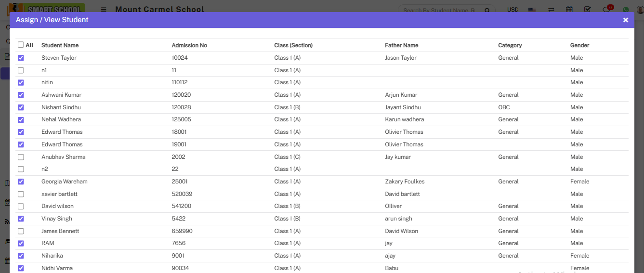
Task: Open the USD currency dropdown
Action: click(513, 10)
